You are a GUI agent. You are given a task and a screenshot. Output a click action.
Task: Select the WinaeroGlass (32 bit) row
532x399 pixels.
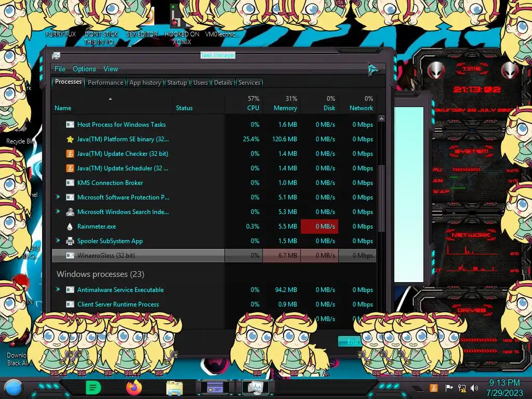pos(214,256)
